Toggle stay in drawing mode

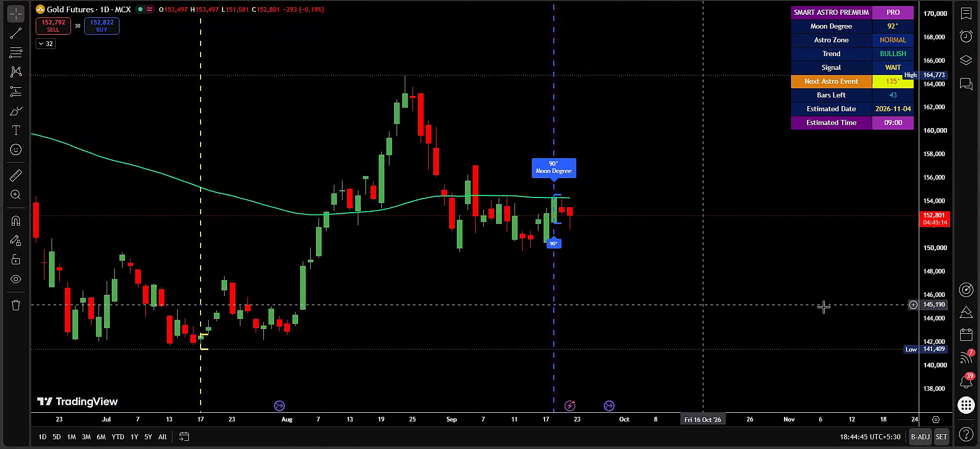click(x=16, y=240)
